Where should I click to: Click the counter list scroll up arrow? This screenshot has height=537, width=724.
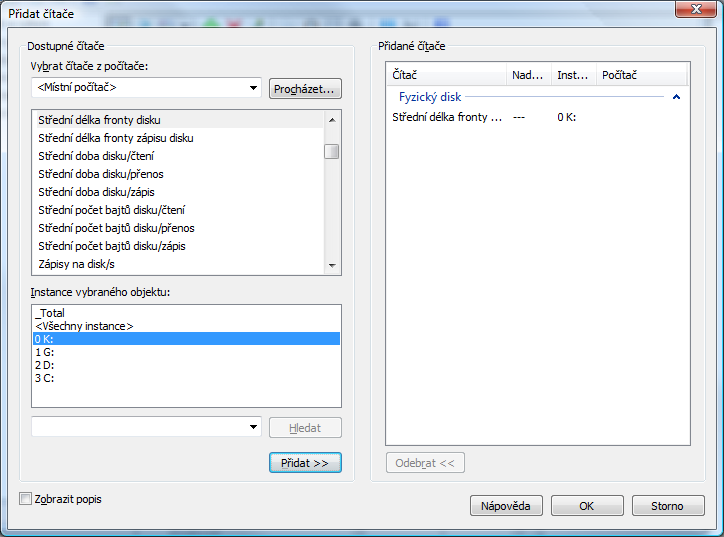click(332, 120)
